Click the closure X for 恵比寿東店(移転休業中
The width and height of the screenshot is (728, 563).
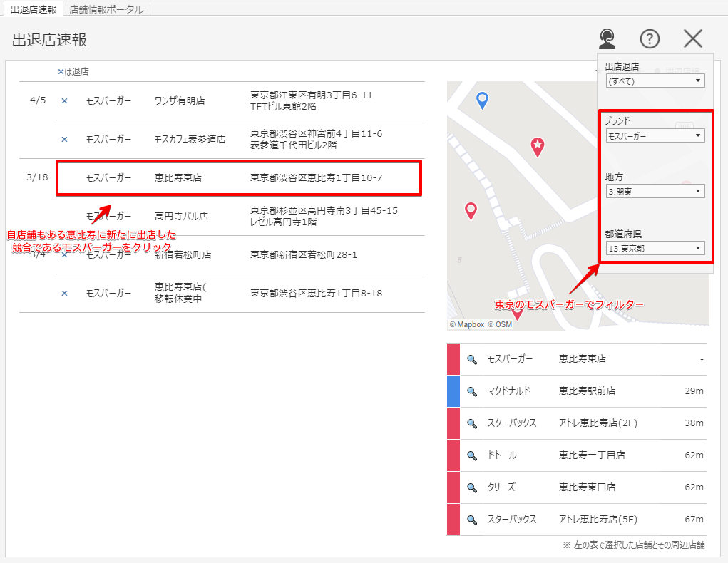[x=65, y=294]
